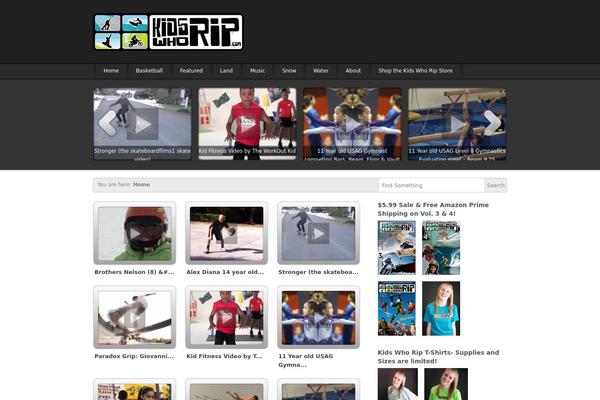Click the Kids Who Rip logo
Viewport: 600px width, 400px height.
click(x=168, y=32)
